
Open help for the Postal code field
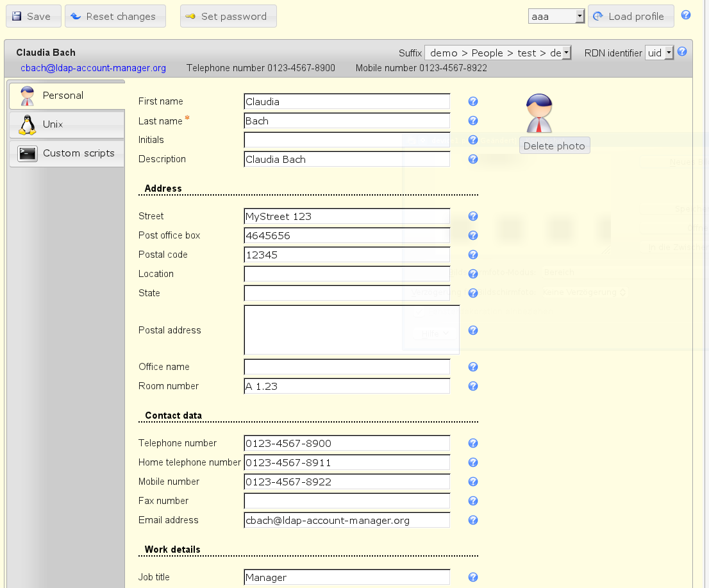473,255
